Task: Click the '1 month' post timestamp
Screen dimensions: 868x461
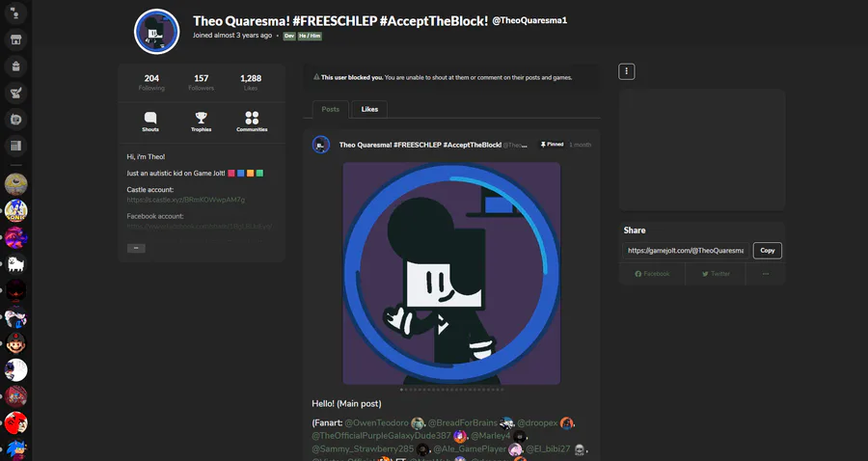Action: (x=581, y=145)
